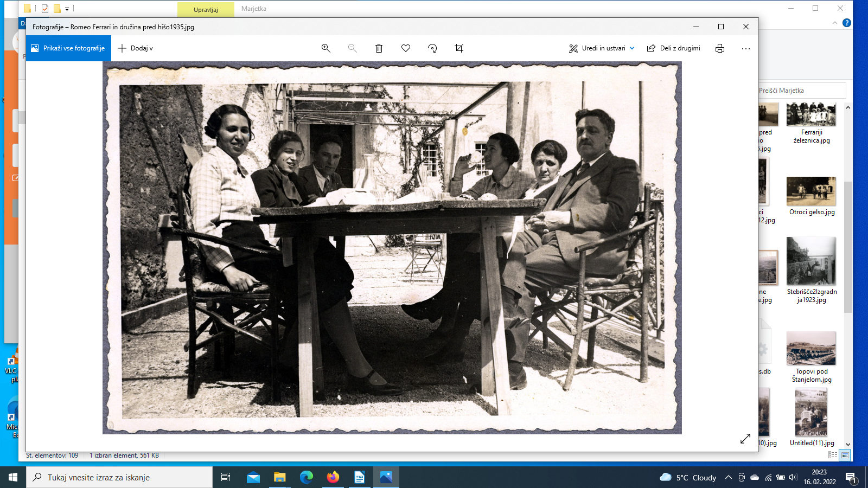
Task: Select the Otroci gelso.jpg thumbnail
Action: pos(811,191)
